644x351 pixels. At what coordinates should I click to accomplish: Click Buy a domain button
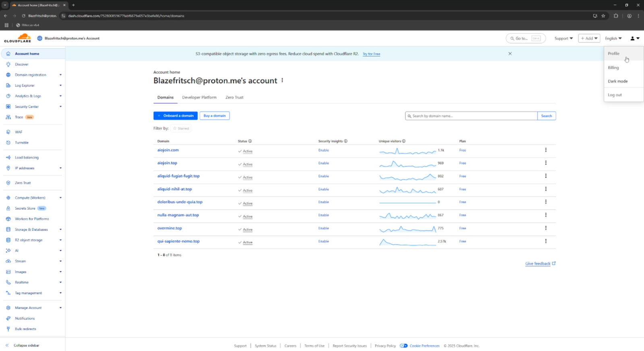[215, 116]
